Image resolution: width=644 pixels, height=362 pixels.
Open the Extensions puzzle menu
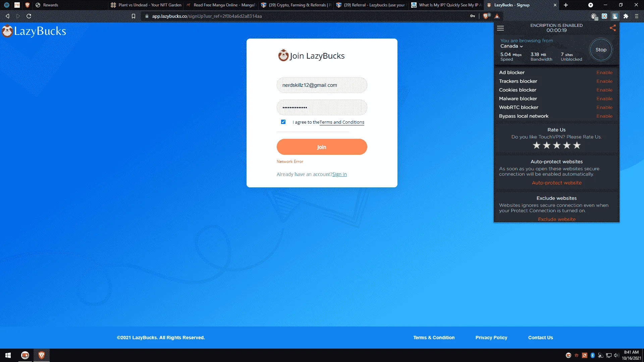pos(626,16)
